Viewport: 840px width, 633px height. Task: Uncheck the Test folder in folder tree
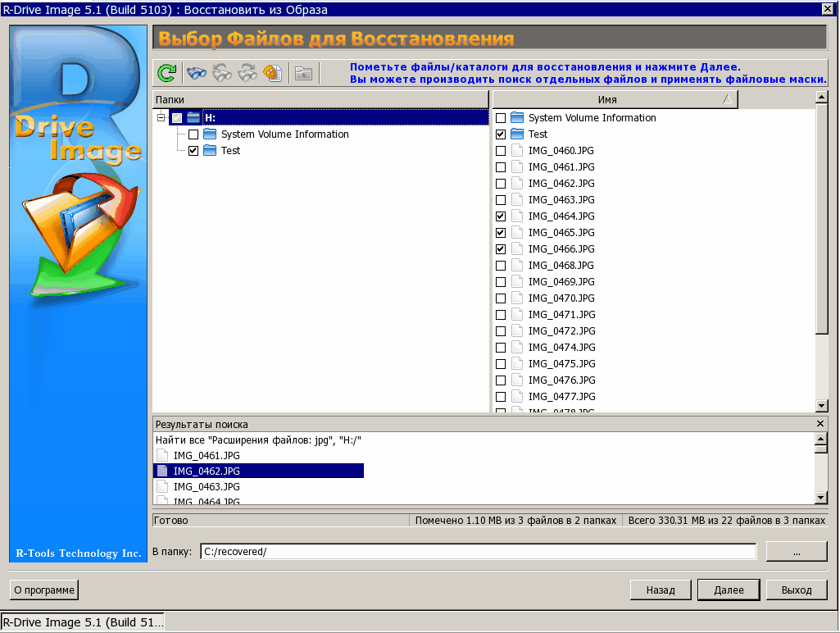click(193, 151)
